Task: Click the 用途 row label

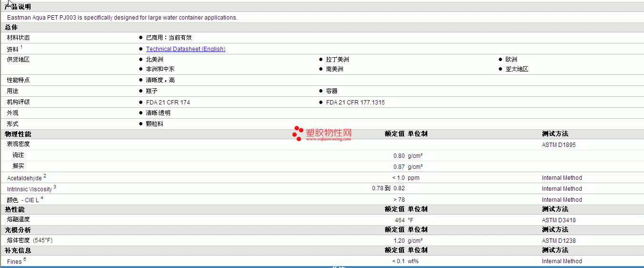Action: [12, 91]
